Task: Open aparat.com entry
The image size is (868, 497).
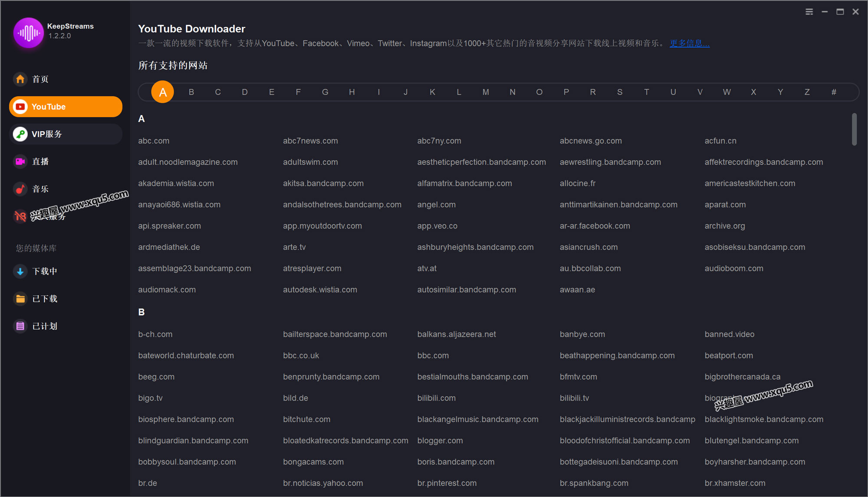Action: pos(725,205)
